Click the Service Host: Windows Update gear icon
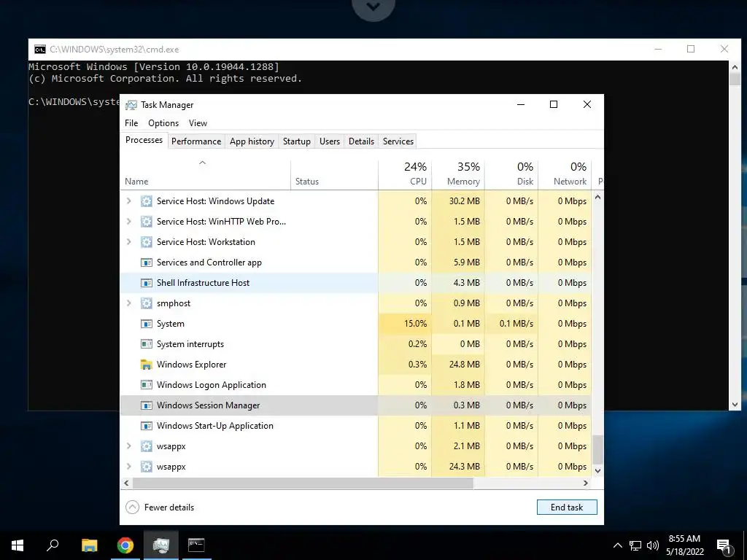Screen dimensions: 747x560 [x=146, y=201]
